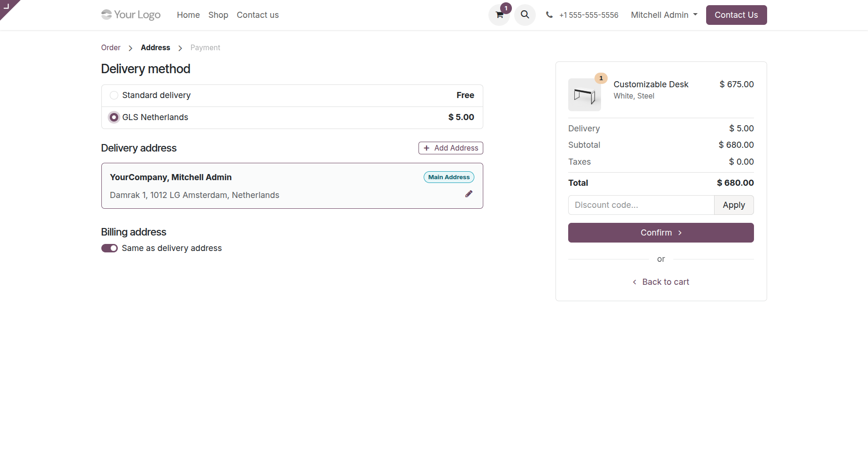Click the Your Logo image

point(131,15)
